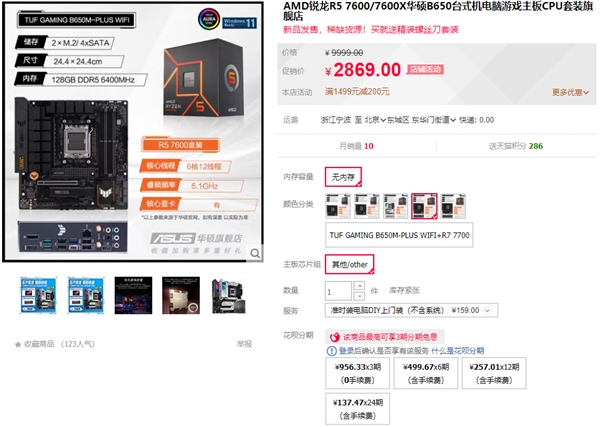The height and width of the screenshot is (427, 600).
Task: Select the fifth color variant thumbnail
Action: coord(453,206)
